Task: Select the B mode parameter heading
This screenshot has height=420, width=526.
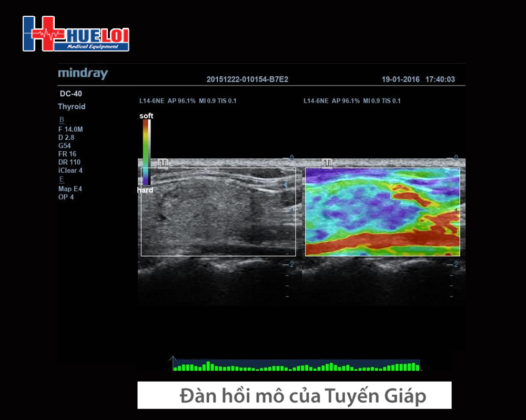Action: 62,120
